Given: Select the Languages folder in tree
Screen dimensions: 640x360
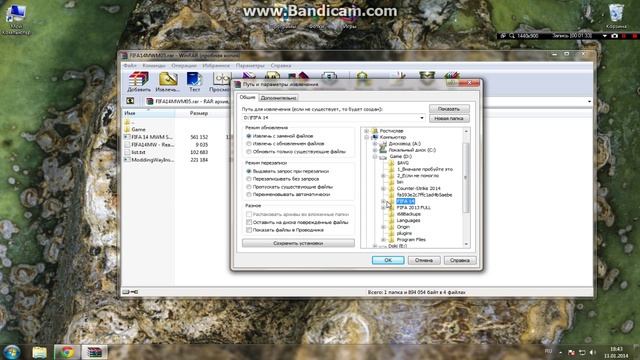Looking at the screenshot, I should click(408, 220).
